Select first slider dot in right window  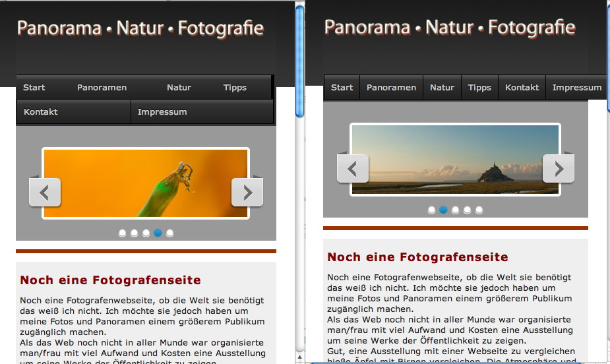[432, 210]
